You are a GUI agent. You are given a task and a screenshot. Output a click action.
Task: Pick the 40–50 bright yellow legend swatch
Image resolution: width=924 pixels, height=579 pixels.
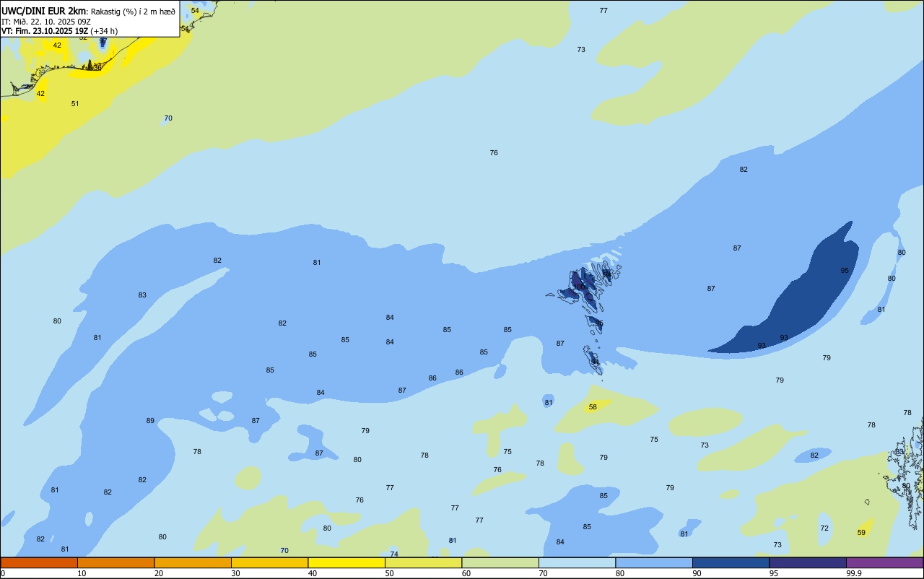(x=346, y=562)
